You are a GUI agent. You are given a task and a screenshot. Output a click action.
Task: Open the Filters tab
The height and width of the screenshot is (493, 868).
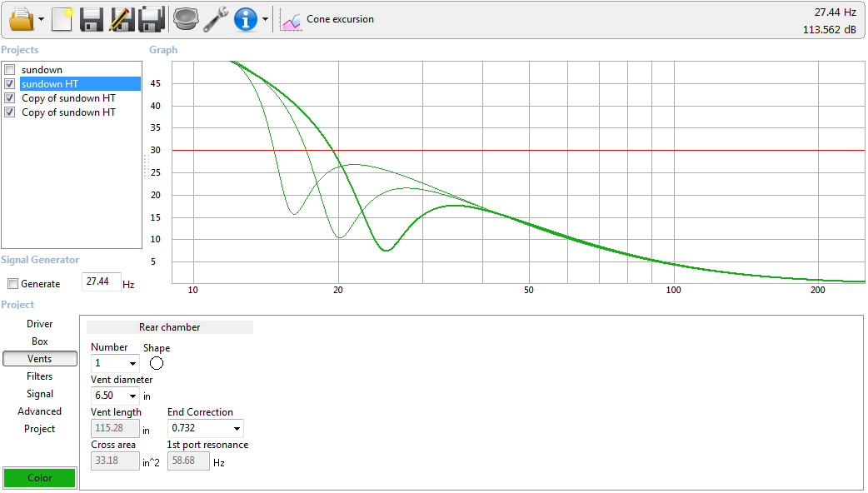coord(40,376)
